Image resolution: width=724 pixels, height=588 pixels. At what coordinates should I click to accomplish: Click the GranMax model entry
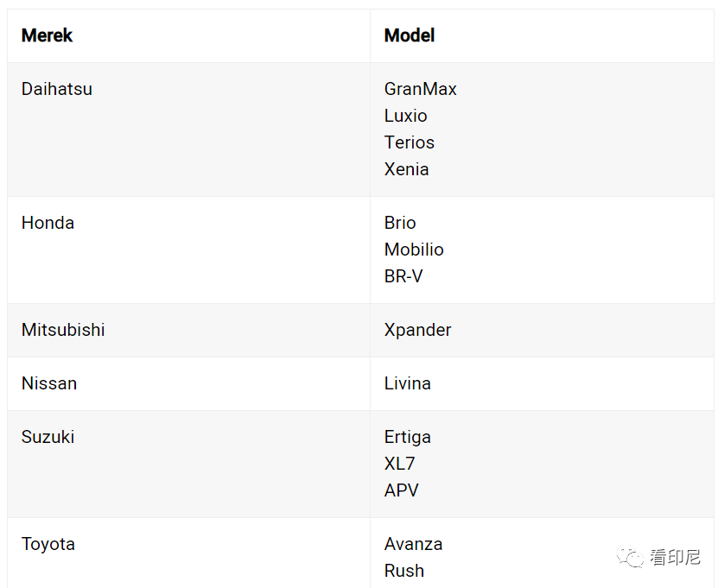point(420,89)
